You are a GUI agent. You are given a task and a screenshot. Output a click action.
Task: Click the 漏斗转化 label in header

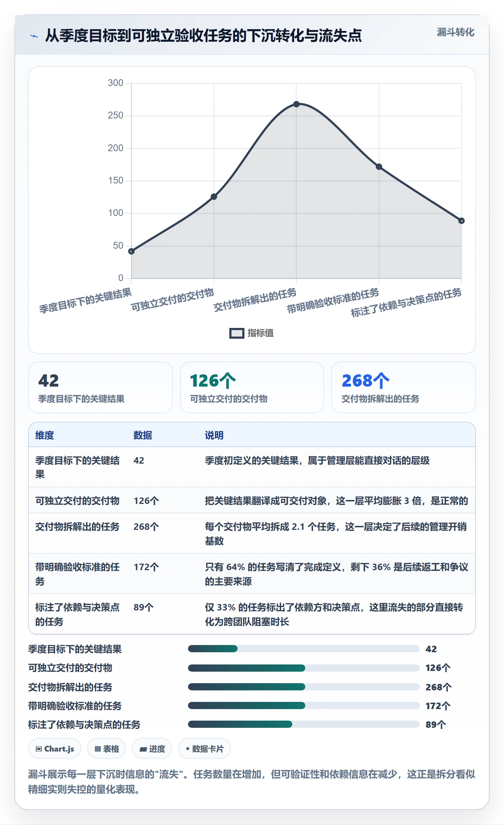(x=455, y=32)
